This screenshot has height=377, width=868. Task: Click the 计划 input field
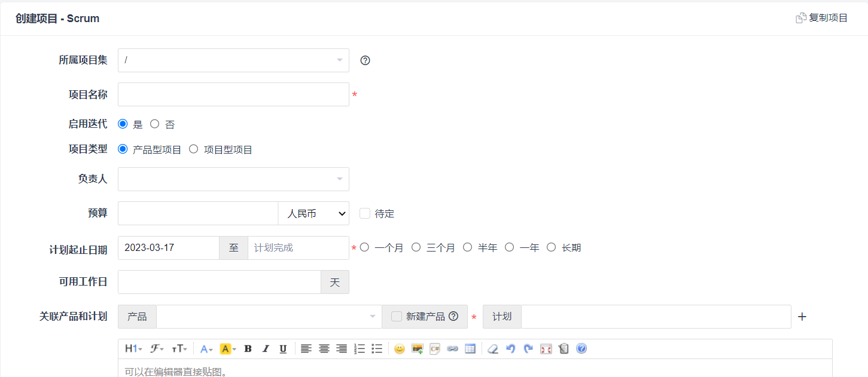656,317
